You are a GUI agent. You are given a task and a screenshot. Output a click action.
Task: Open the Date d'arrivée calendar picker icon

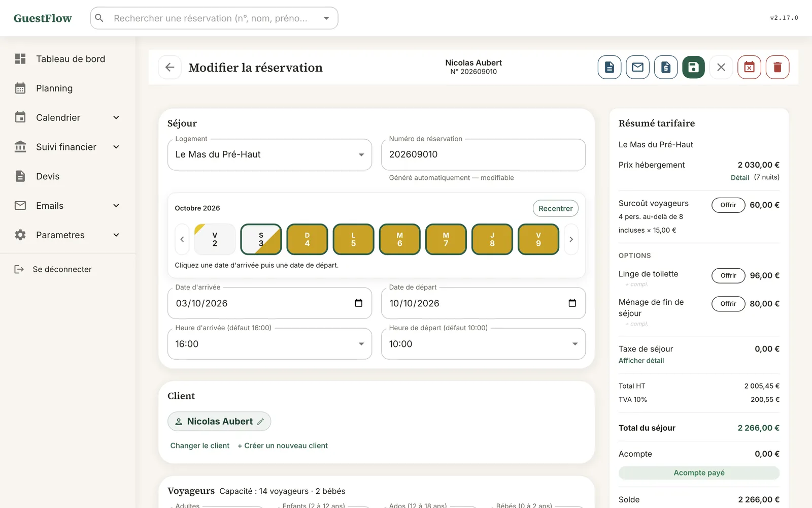click(x=359, y=303)
